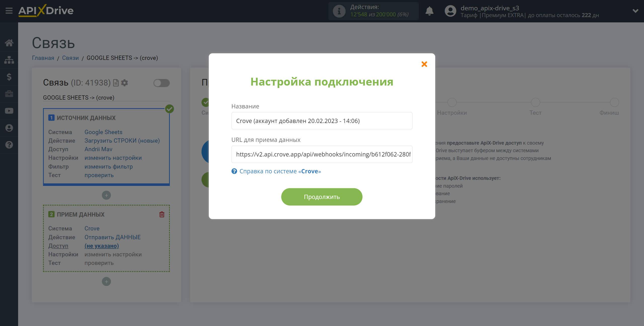644x326 pixels.
Task: Expand the user account dropdown in header
Action: (x=635, y=11)
